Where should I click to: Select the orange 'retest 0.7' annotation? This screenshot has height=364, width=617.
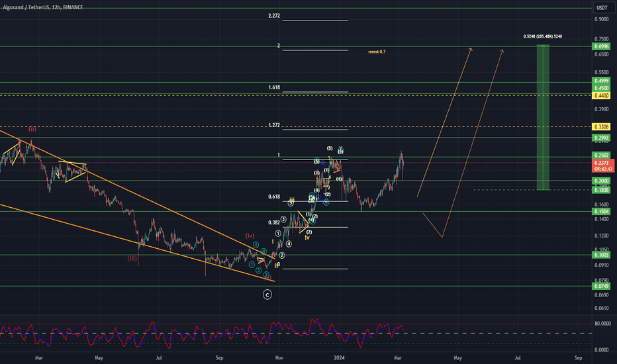[x=377, y=52]
